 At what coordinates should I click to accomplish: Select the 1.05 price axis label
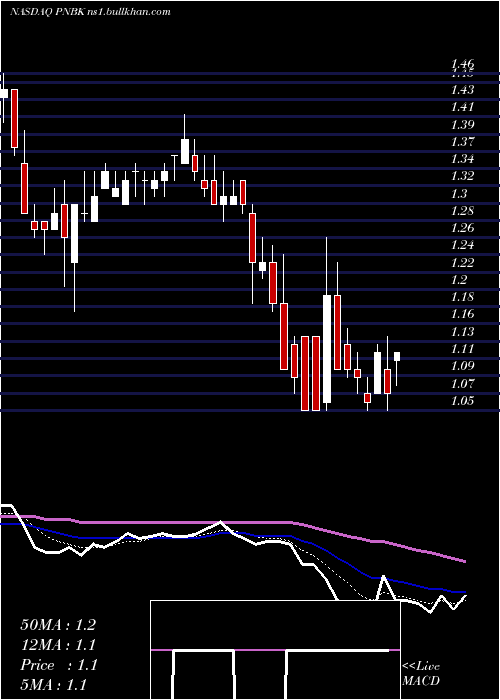click(x=462, y=400)
